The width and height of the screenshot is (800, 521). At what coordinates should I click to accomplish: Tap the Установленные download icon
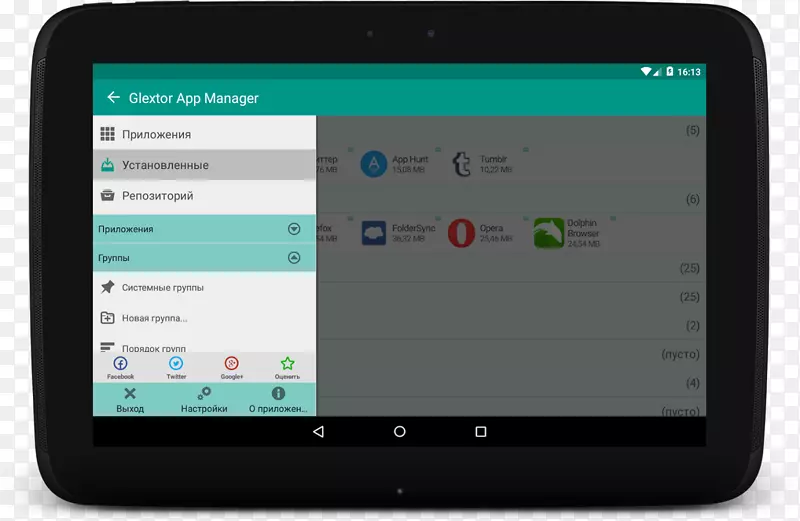coord(107,165)
